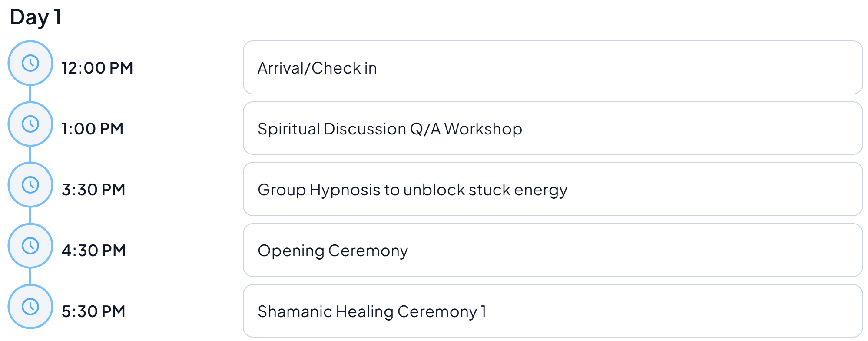Viewport: 868px width, 341px height.
Task: Click the Shamanic Healing Ceremony 1 text
Action: tap(372, 312)
